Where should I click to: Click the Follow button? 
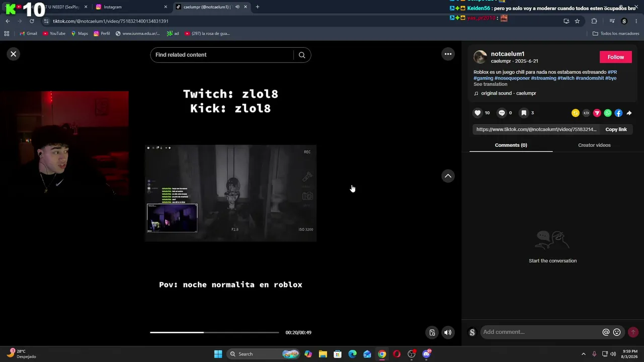[x=615, y=57]
